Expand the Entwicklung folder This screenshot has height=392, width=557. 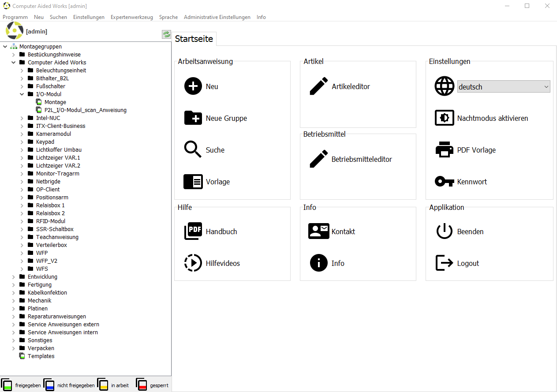coord(14,277)
